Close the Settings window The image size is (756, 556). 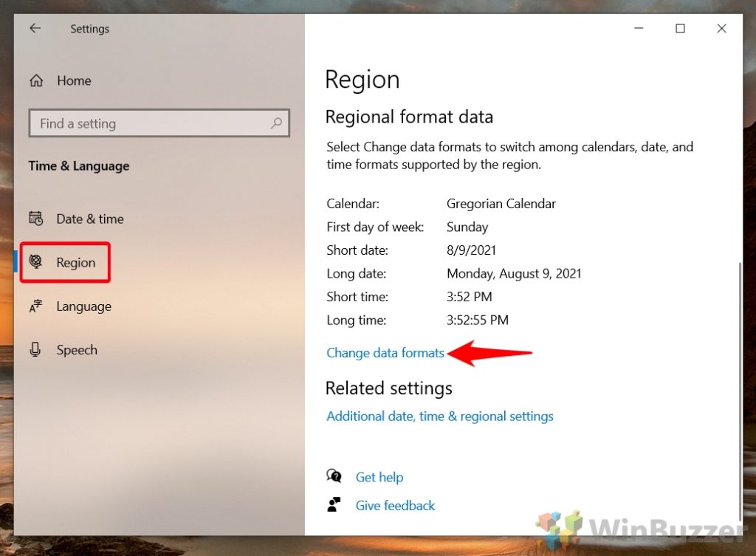click(x=721, y=29)
